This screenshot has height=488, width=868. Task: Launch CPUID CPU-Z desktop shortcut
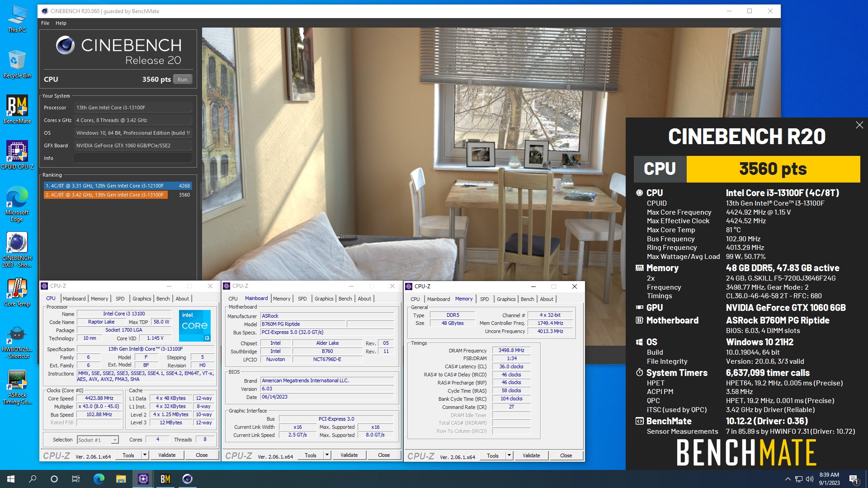pyautogui.click(x=17, y=155)
